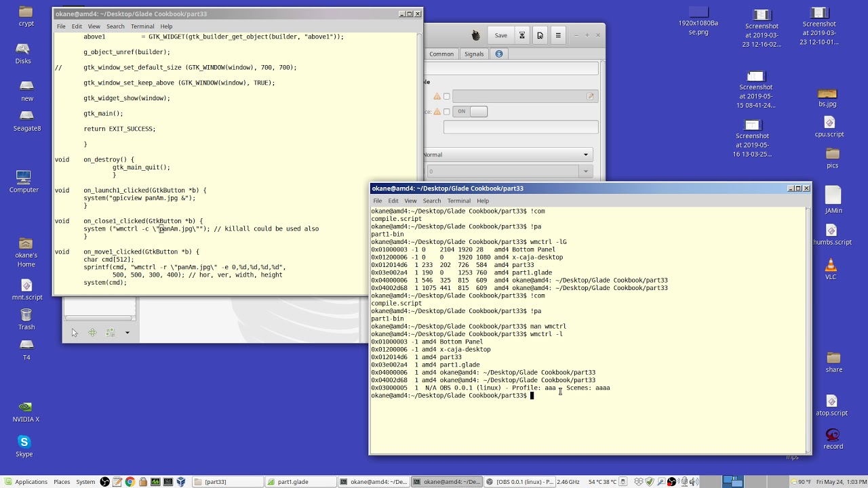868x488 pixels.
Task: Open Edit menu in the editor terminal window
Action: [77, 26]
